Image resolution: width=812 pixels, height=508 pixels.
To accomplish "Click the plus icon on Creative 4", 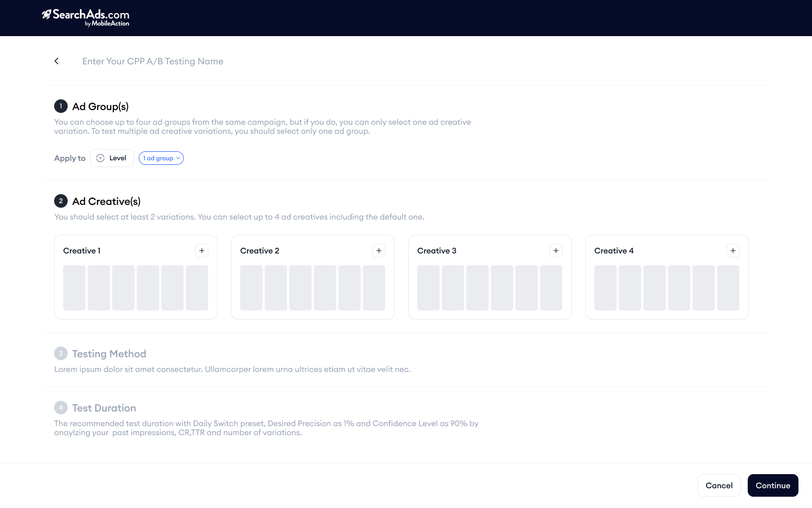I will pyautogui.click(x=732, y=250).
